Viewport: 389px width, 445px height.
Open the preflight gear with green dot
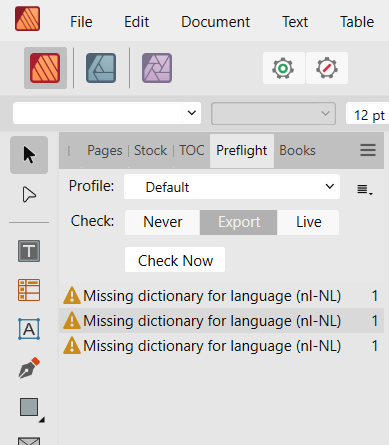(x=283, y=68)
